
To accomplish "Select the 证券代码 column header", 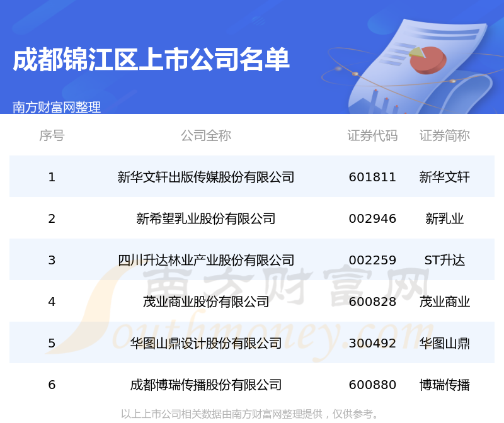I will (372, 135).
